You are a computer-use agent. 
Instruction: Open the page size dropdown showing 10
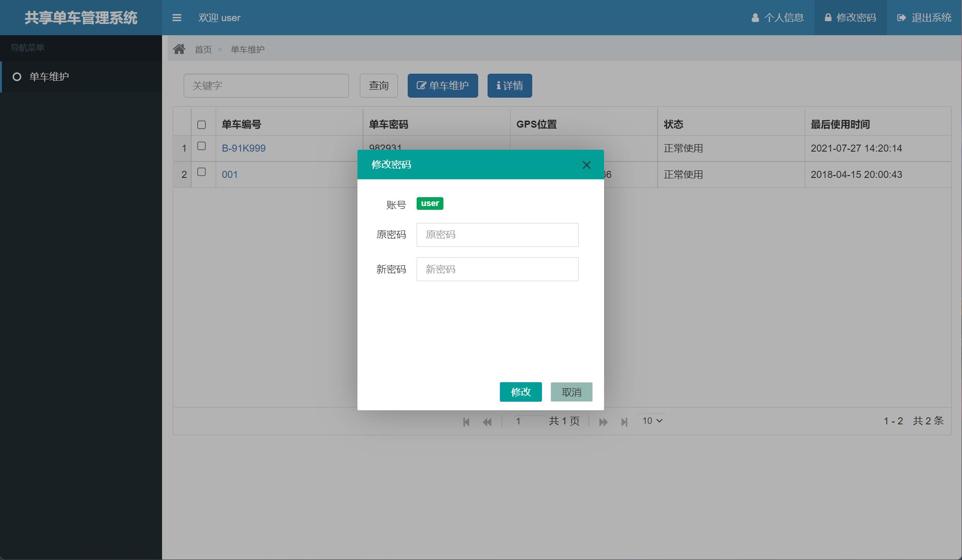pos(652,421)
